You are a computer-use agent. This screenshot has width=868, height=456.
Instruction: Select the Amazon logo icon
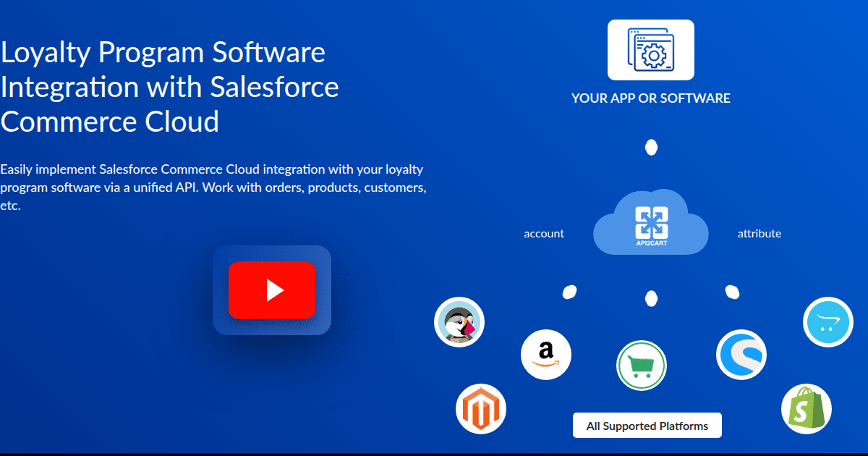(546, 355)
